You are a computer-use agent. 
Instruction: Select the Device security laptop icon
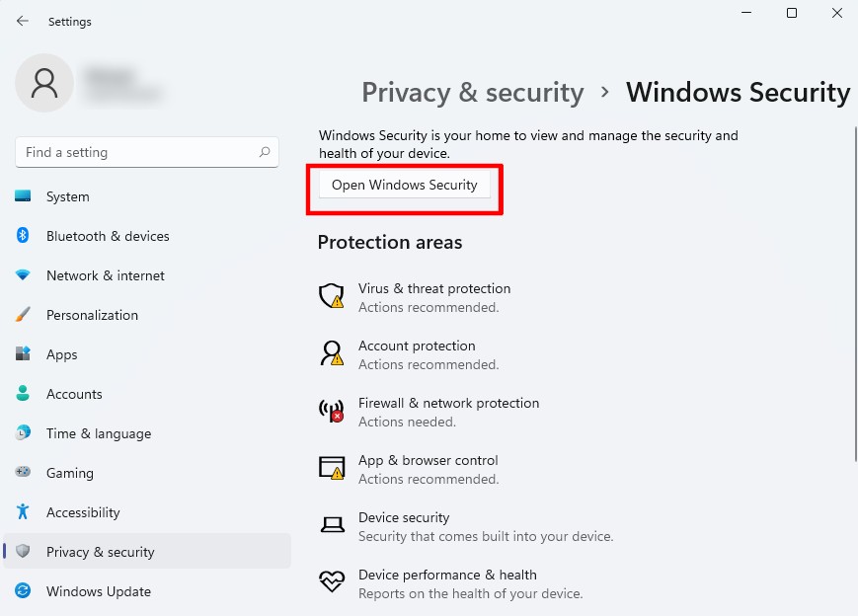pos(331,524)
